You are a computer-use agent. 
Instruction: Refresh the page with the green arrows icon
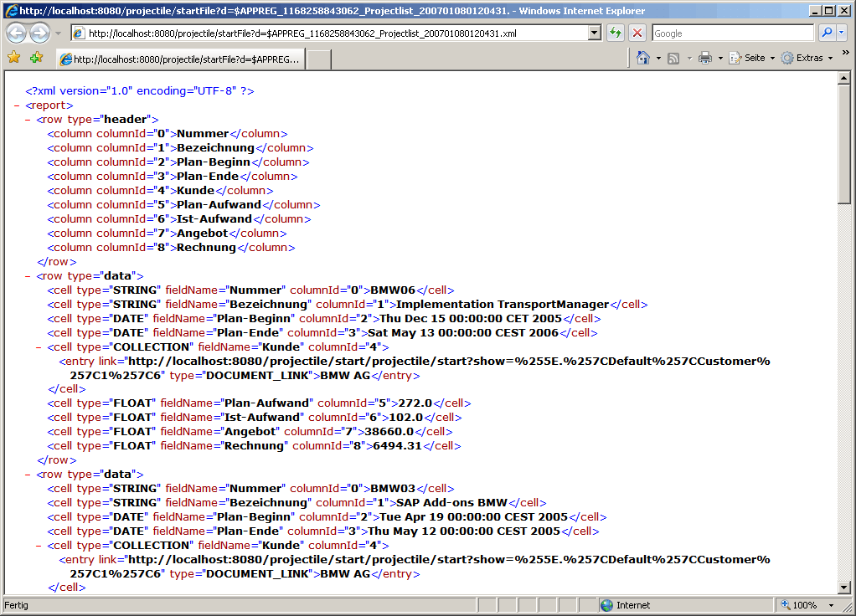point(616,33)
